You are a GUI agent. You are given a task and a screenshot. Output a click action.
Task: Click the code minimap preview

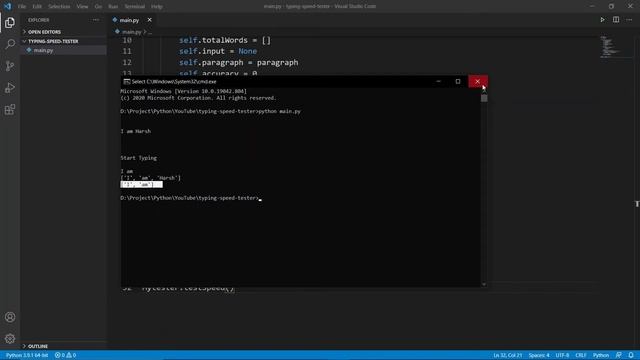[x=610, y=47]
